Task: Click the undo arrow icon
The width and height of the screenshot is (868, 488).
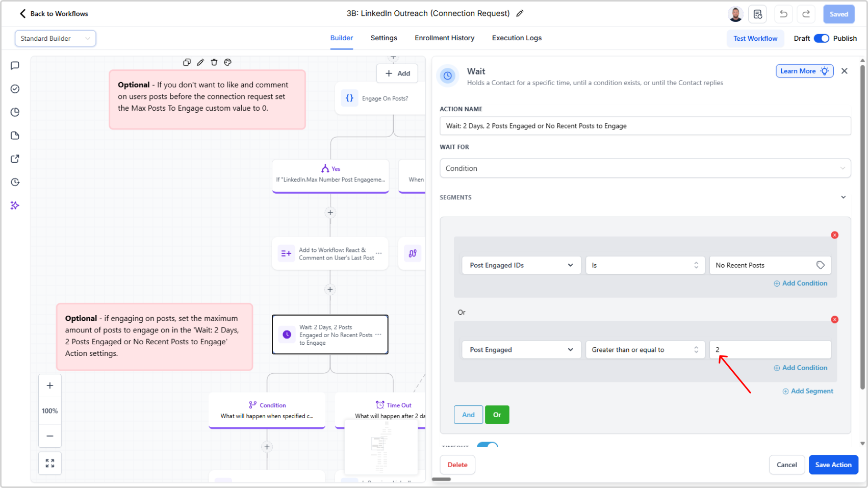Action: pyautogui.click(x=783, y=14)
